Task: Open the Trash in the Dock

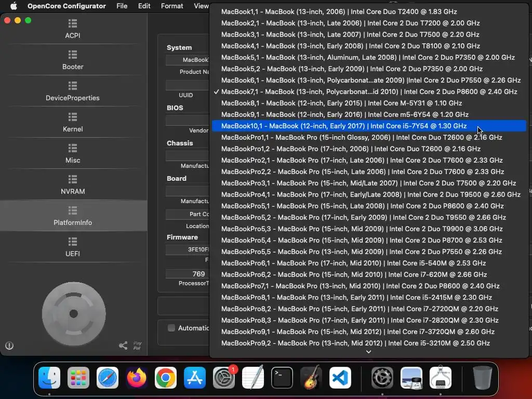Action: point(483,378)
